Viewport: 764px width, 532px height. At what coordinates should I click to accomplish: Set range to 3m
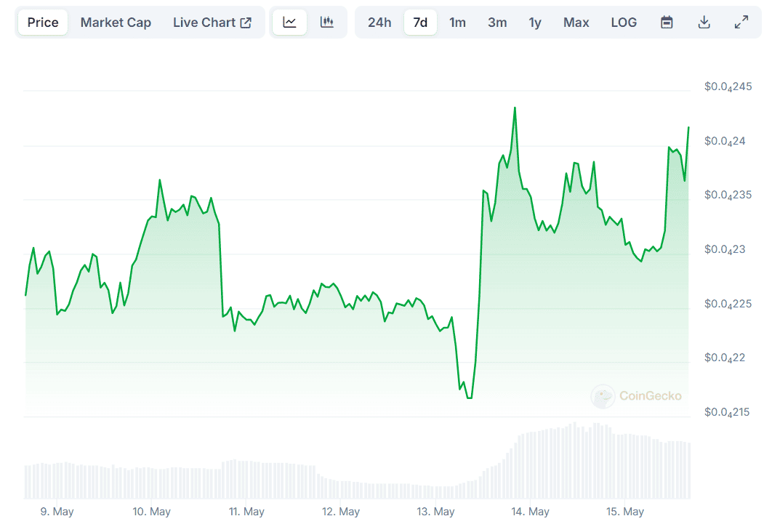(497, 23)
